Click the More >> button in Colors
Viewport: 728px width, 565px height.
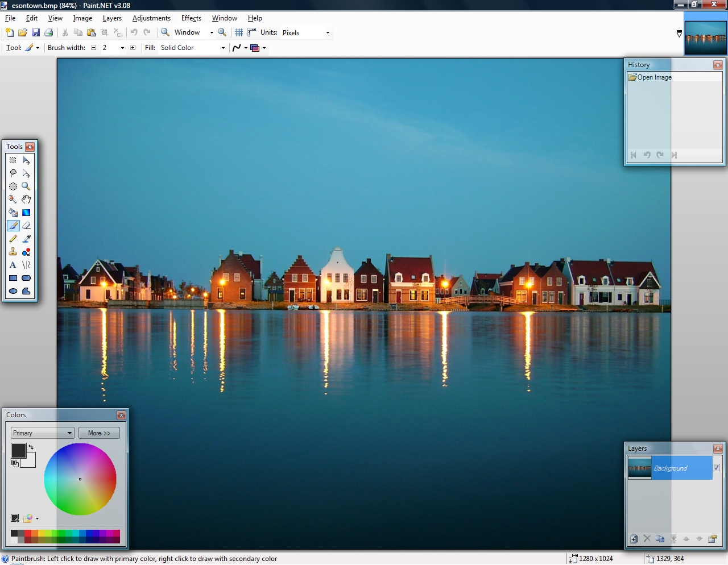99,433
